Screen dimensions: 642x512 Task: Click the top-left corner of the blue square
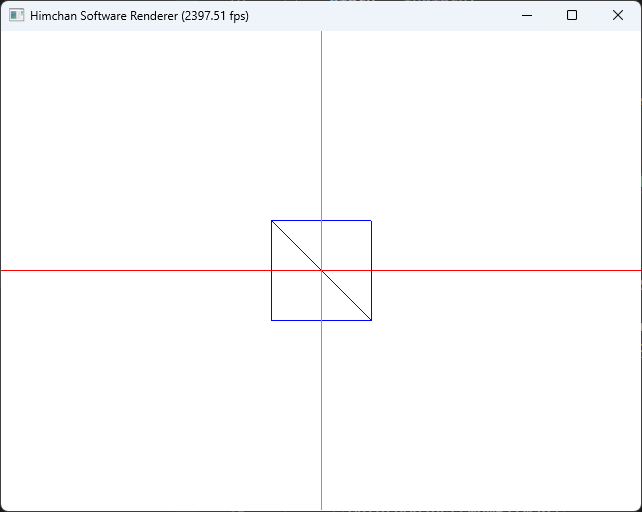pos(271,220)
